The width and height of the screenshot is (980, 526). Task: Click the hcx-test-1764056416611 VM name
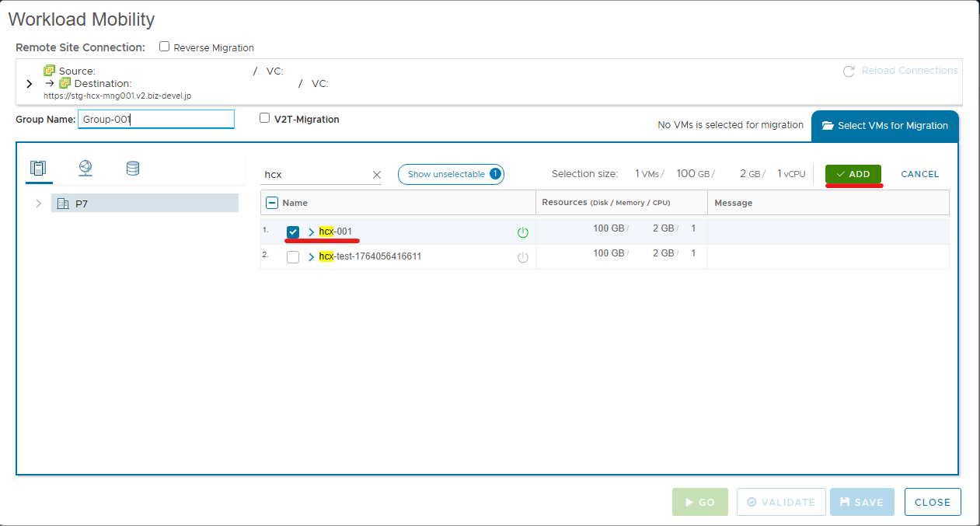coord(371,256)
